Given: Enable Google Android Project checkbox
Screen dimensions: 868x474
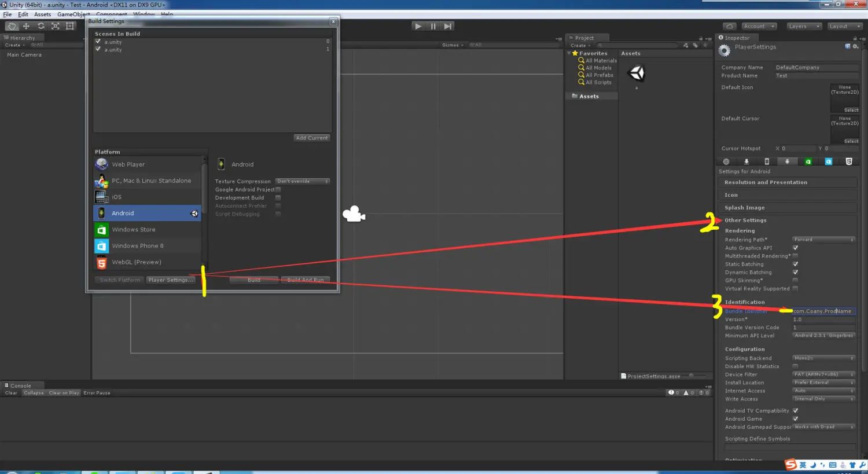Looking at the screenshot, I should (278, 189).
